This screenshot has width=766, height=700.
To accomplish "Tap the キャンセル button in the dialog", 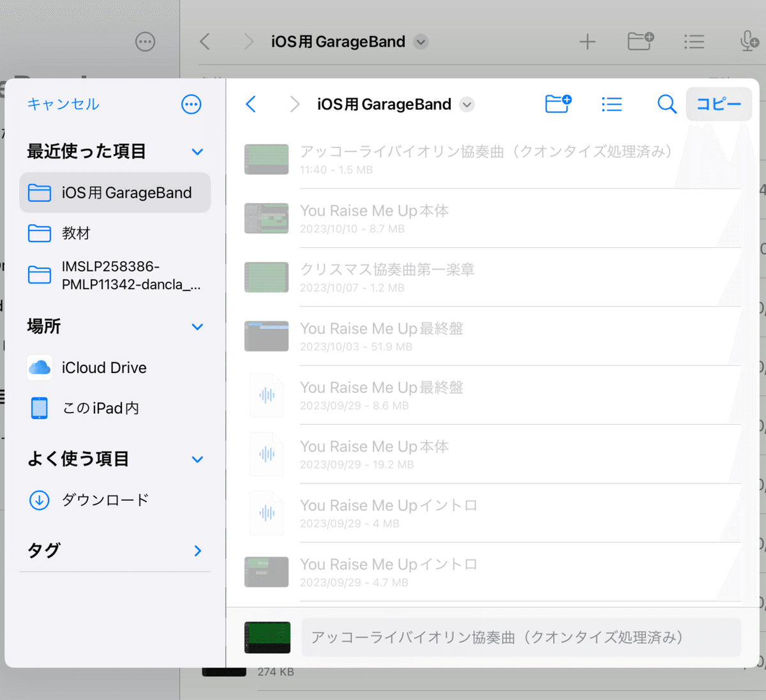I will pos(63,104).
